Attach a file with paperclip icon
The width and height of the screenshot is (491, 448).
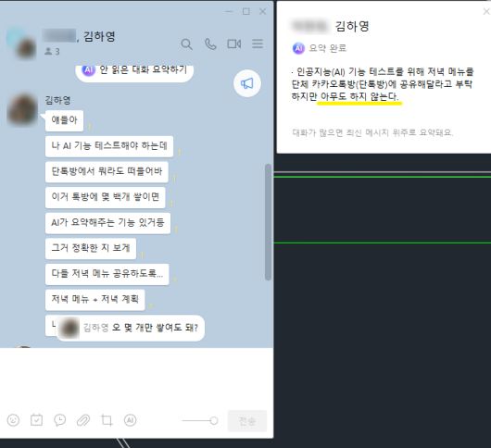(83, 420)
